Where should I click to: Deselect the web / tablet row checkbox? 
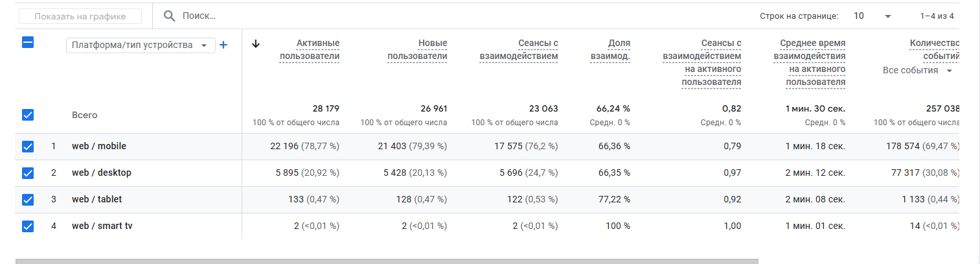[28, 200]
